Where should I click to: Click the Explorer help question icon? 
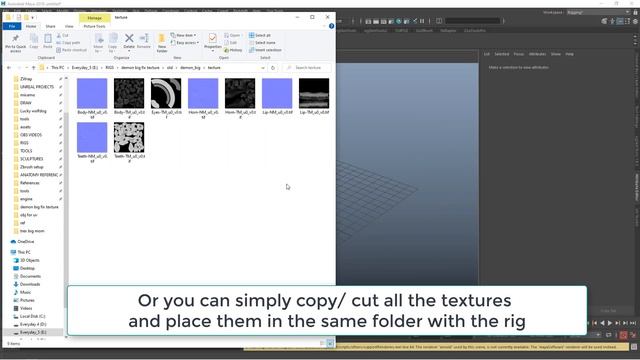click(331, 26)
